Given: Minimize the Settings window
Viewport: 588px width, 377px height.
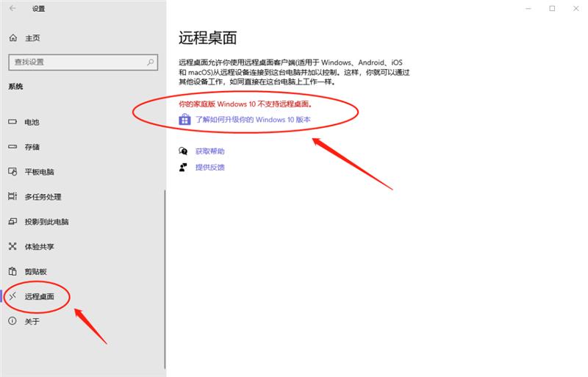Looking at the screenshot, I should click(528, 8).
